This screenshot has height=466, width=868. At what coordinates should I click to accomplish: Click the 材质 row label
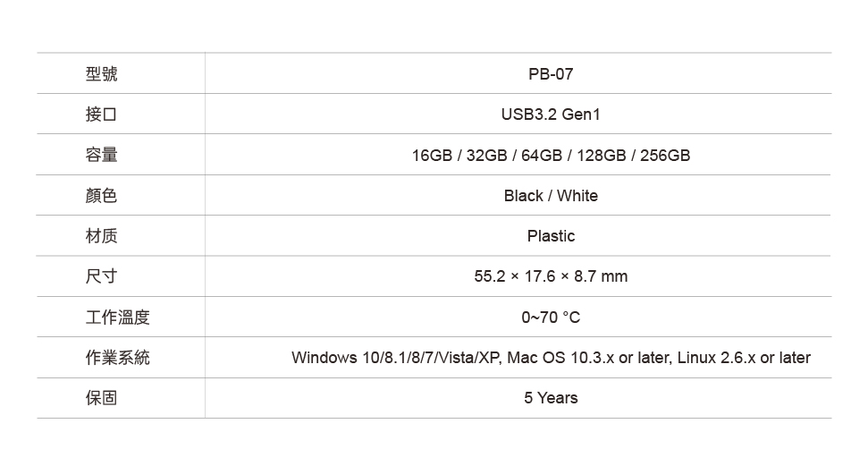[x=101, y=236]
